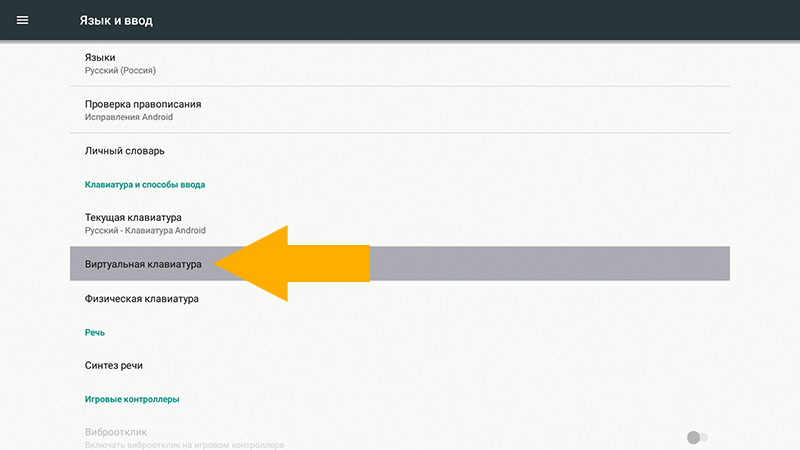Select Текущая клавиатура option
This screenshot has width=800, height=450.
pyautogui.click(x=400, y=223)
